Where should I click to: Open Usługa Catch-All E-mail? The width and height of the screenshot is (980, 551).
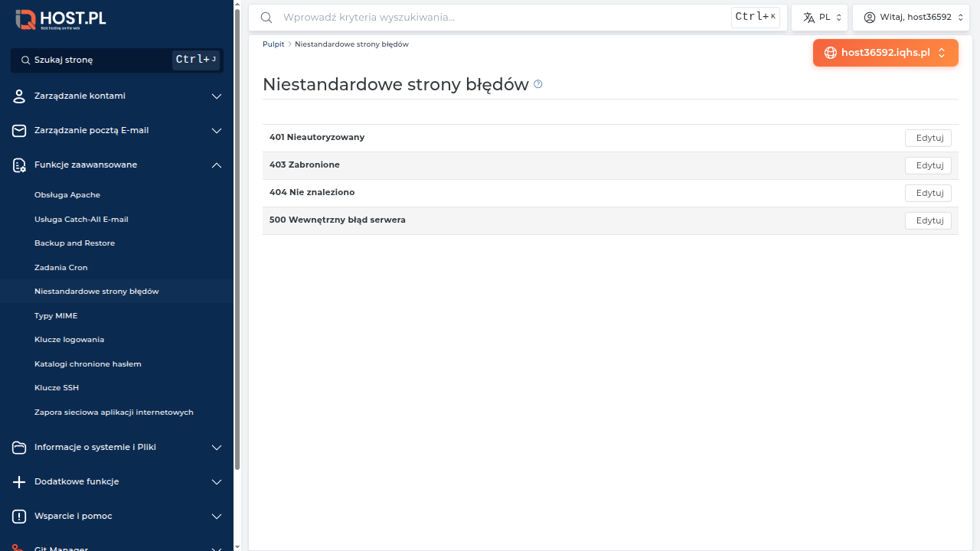[81, 220]
